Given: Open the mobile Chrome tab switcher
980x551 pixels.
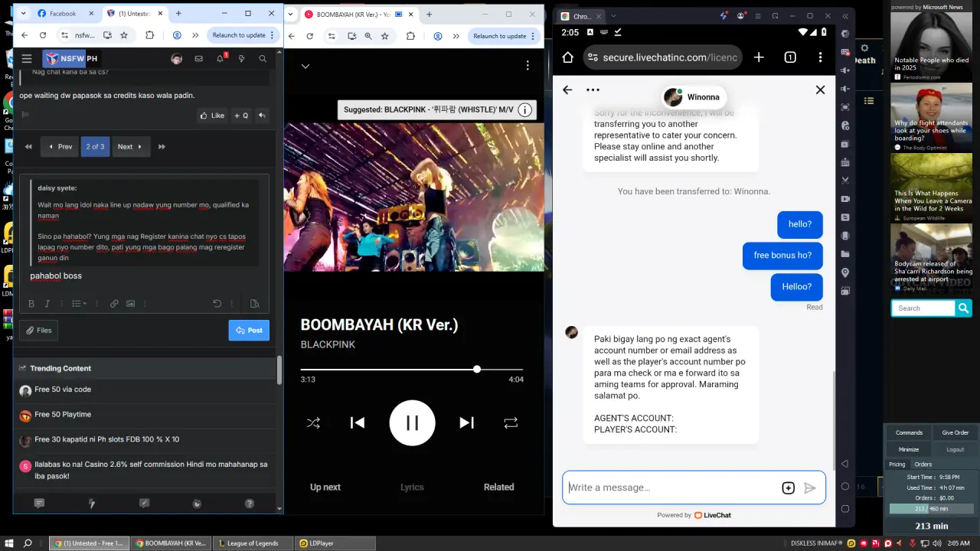Looking at the screenshot, I should (790, 57).
